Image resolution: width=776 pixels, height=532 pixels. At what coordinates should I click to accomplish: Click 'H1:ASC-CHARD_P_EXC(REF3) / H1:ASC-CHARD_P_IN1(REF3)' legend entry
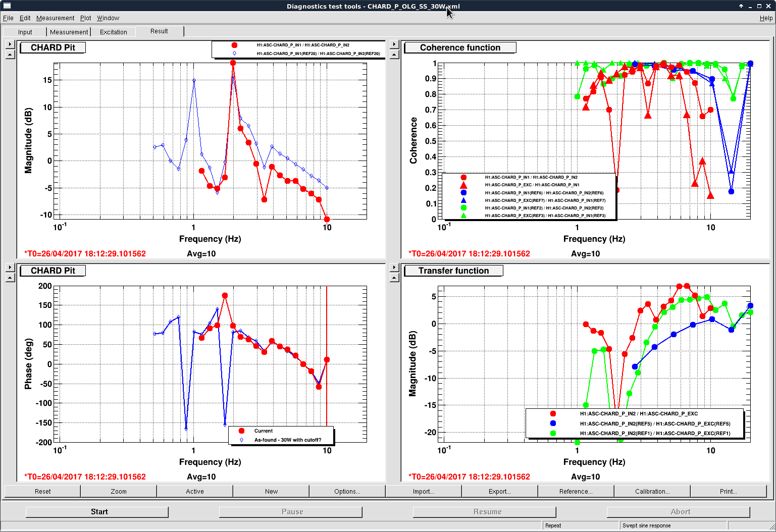tap(545, 216)
